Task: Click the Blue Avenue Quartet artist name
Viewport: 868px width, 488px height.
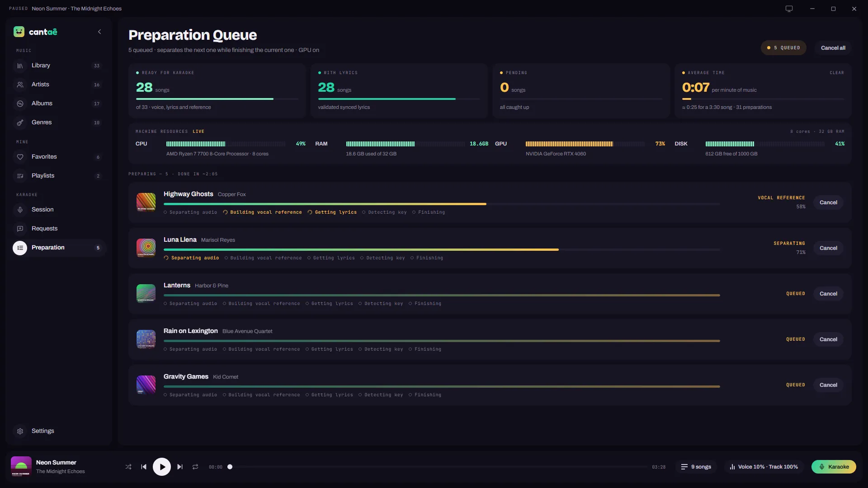Action: [247, 331]
